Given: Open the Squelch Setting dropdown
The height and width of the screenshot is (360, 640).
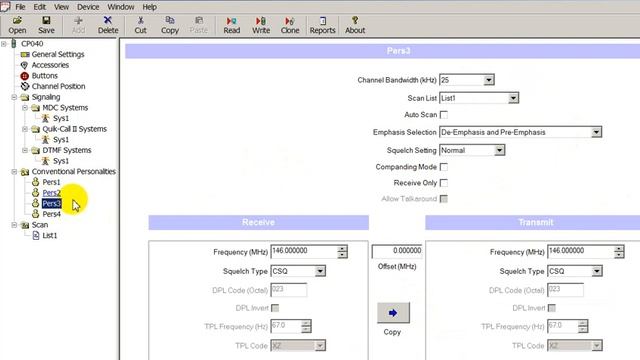Looking at the screenshot, I should coord(499,150).
